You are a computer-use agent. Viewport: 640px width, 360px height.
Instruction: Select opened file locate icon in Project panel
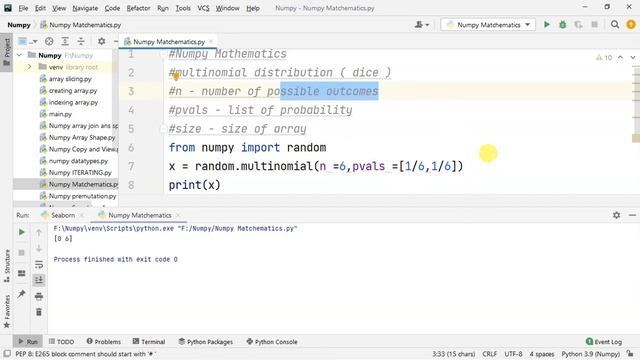49,41
